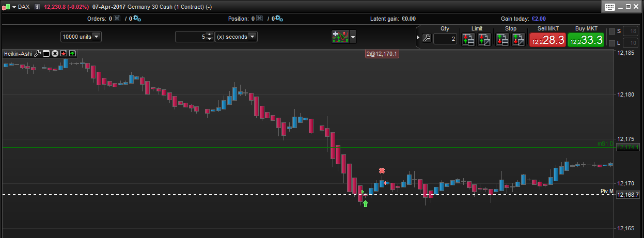This screenshot has width=644, height=238.
Task: Click the second Stop order icon
Action: click(x=519, y=39)
